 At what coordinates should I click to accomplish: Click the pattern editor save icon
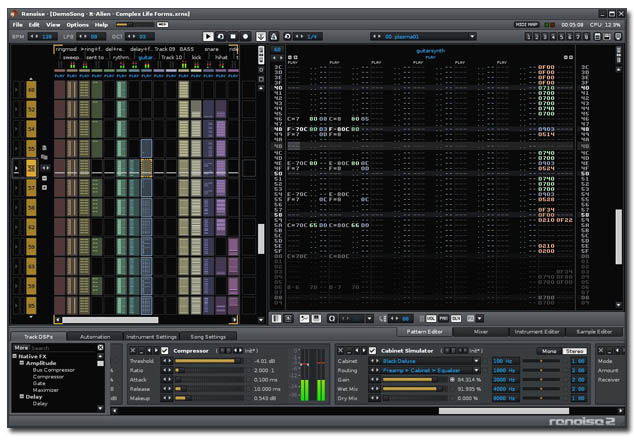coord(316,319)
